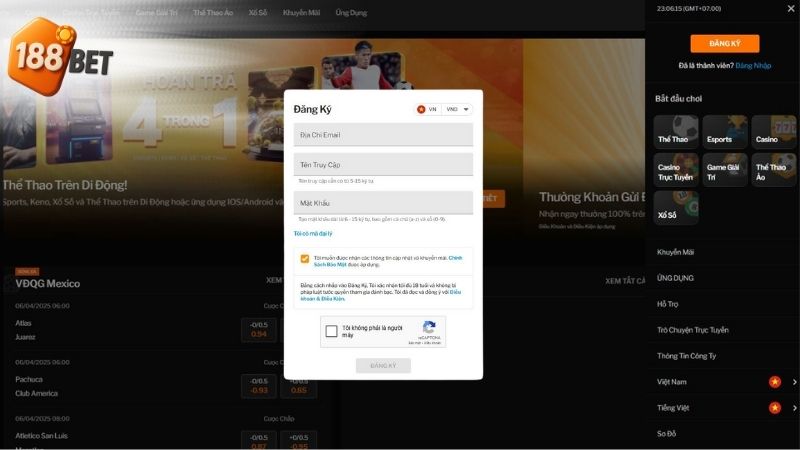Focus the Mật Khẩu password field
Image resolution: width=800 pixels, height=450 pixels.
(383, 203)
